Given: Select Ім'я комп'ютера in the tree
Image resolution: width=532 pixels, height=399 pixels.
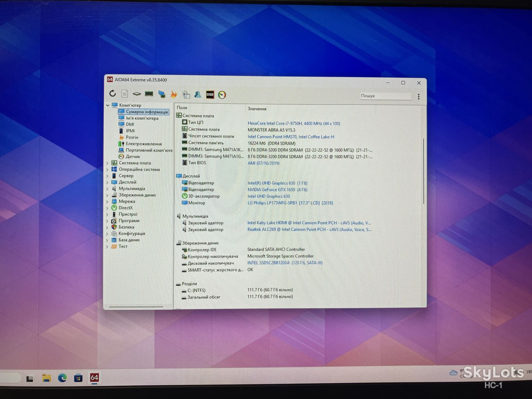Looking at the screenshot, I should coord(142,118).
